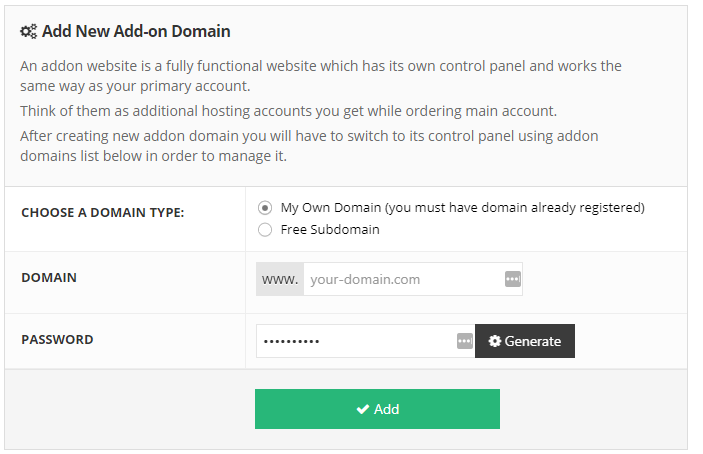
Task: Click the DOMAIN row label
Action: tap(49, 277)
